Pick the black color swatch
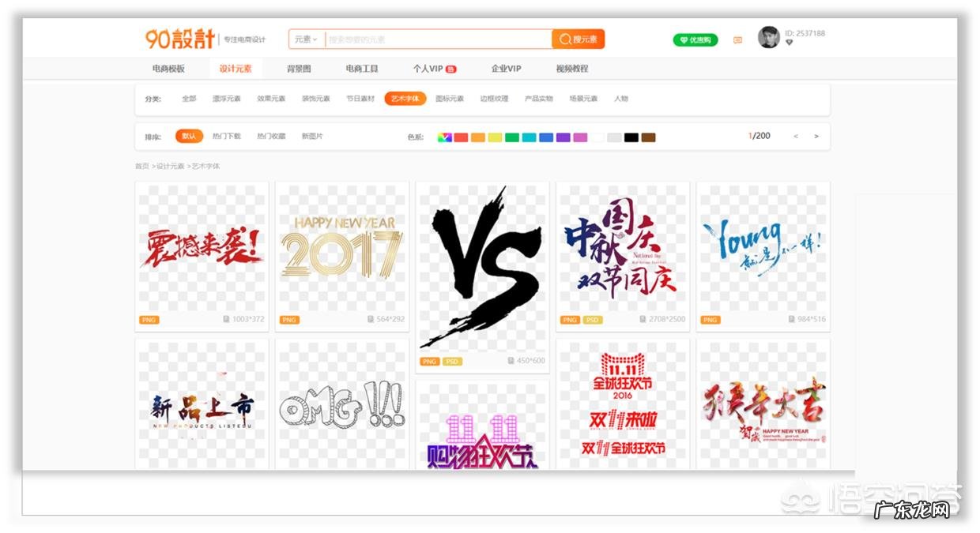Screen dimensions: 980x533 631,137
